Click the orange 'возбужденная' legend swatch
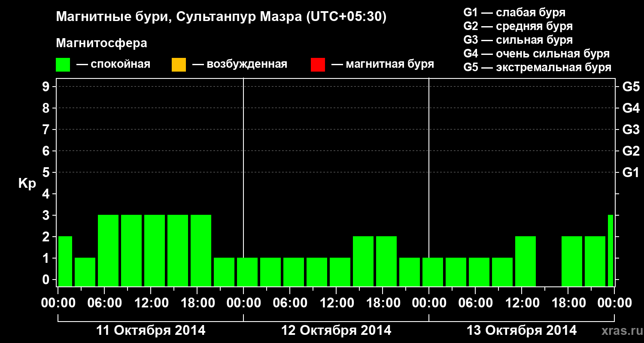The image size is (644, 343). point(179,65)
